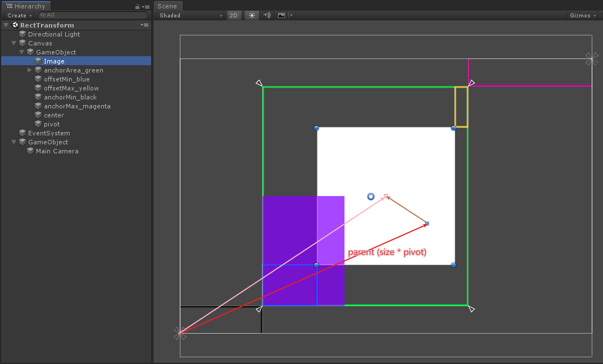Screen dimensions: 603x364
Task: Click the offsetMax_yellow cube icon
Action: 38,88
